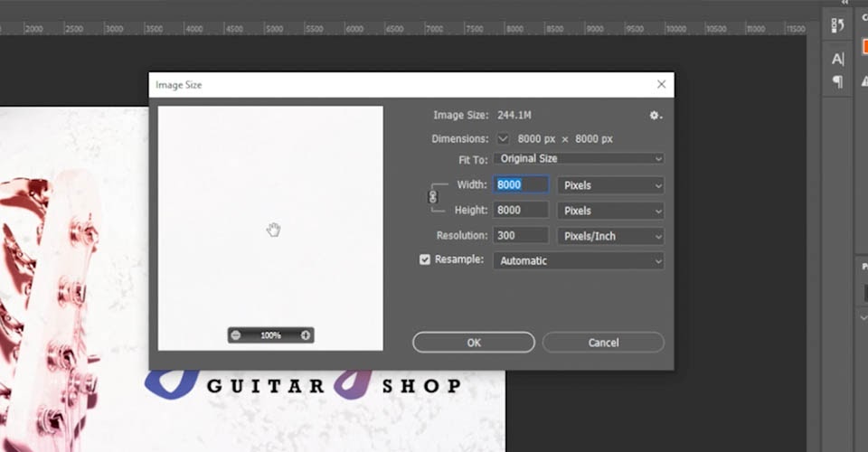Zoom out the preview with minus button

(x=236, y=335)
